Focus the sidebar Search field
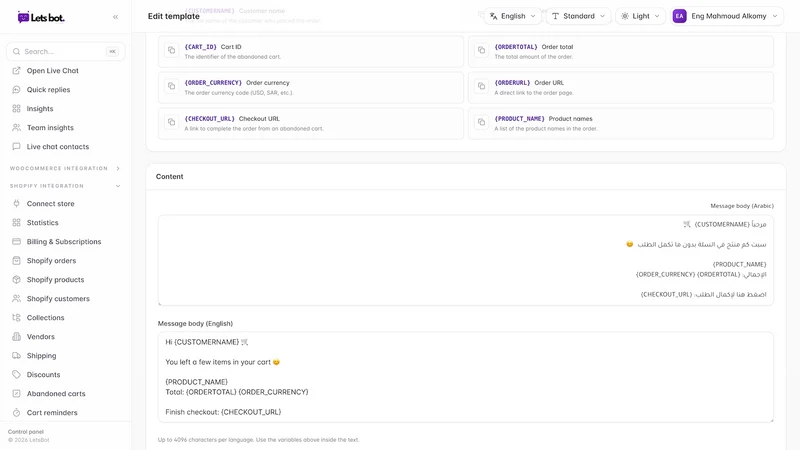This screenshot has height=450, width=800. click(x=65, y=52)
